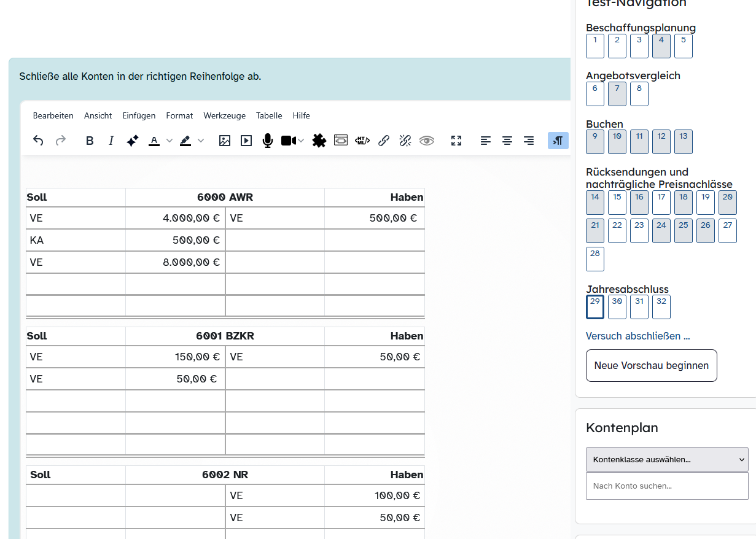Screen dimensions: 756x539
Task: Click the microphone audio recording icon
Action: coord(267,141)
